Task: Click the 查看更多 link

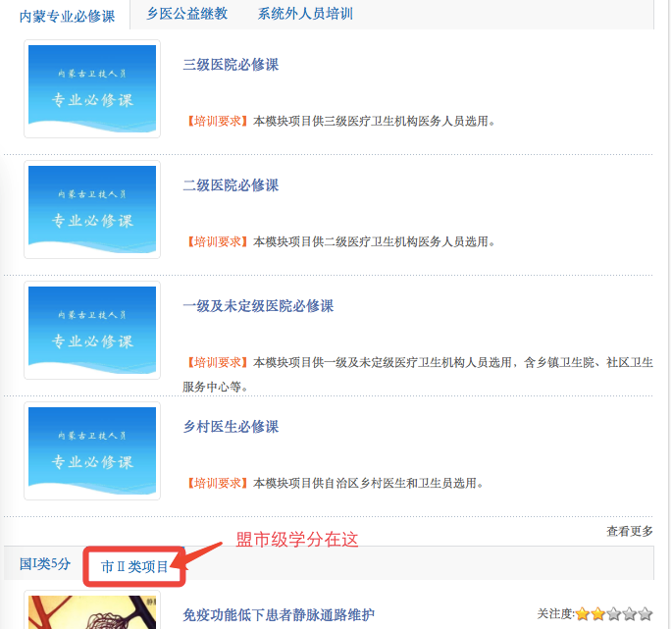Action: [630, 531]
